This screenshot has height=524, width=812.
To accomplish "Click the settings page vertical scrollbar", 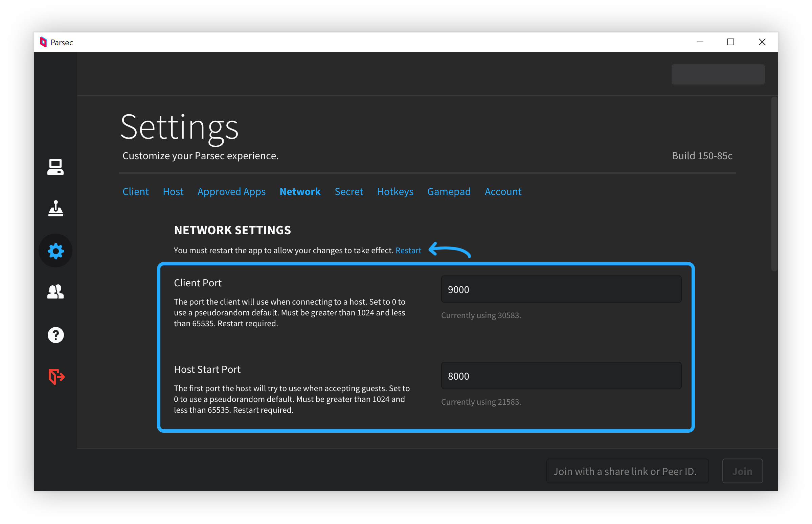I will pyautogui.click(x=774, y=184).
